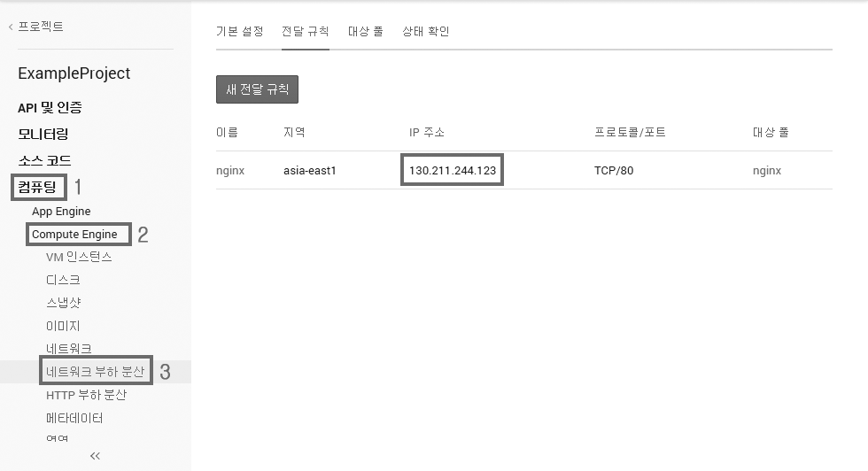This screenshot has height=471, width=868.
Task: Open 스냅샷 in the sidebar
Action: click(63, 303)
